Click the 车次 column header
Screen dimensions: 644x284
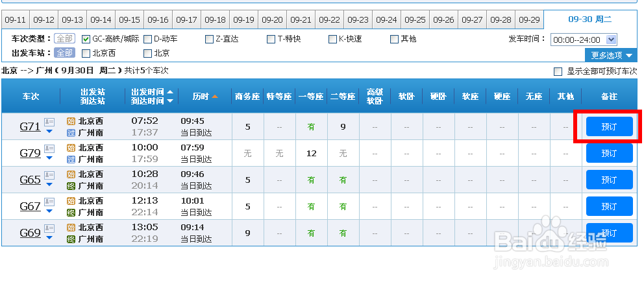31,97
